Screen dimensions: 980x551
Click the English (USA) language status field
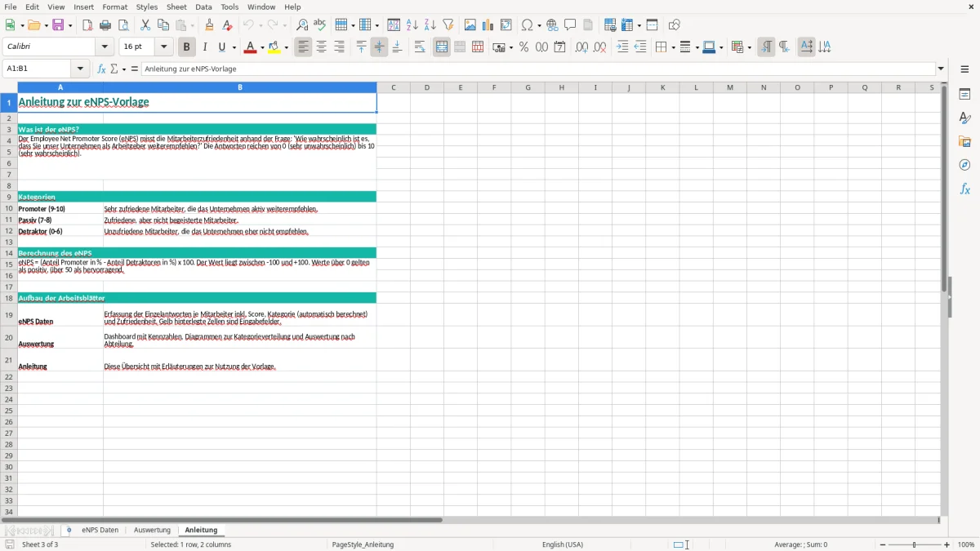click(563, 544)
